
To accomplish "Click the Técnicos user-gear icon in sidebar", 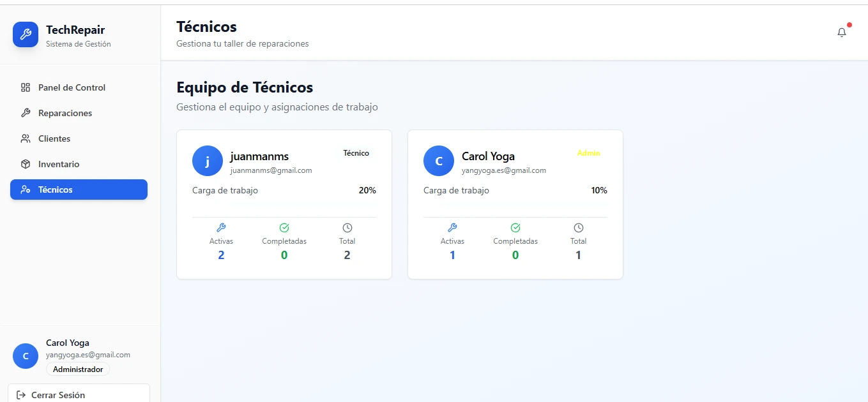I will pos(26,190).
